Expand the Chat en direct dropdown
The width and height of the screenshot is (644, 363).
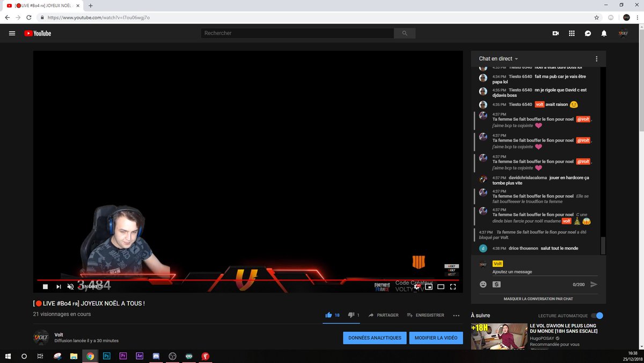[x=499, y=59]
